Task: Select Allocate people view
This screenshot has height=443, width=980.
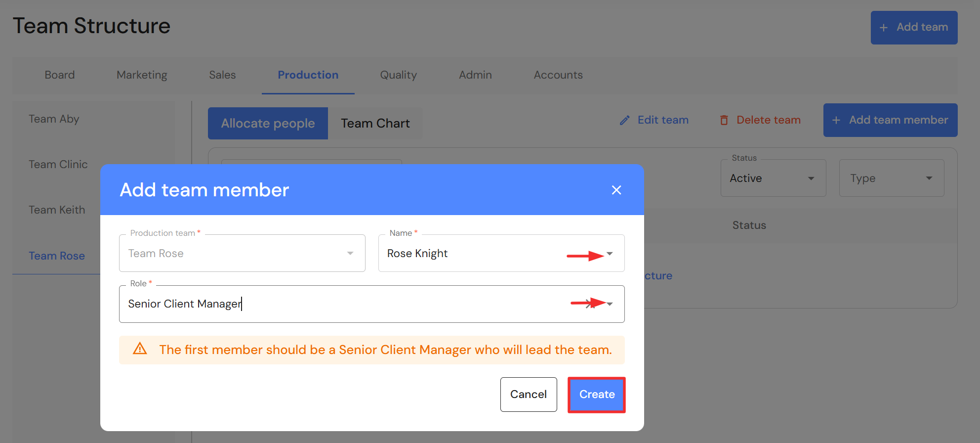Action: (268, 124)
